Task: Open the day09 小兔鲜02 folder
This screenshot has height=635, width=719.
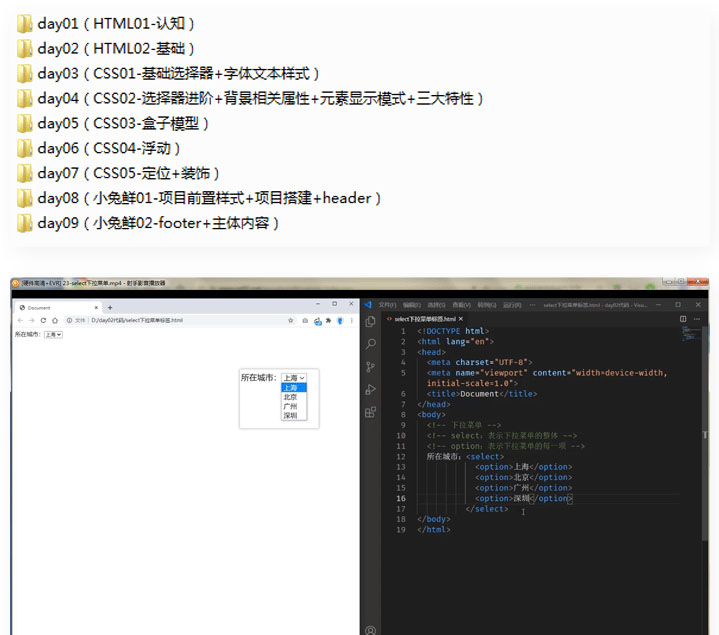Action: click(x=148, y=223)
